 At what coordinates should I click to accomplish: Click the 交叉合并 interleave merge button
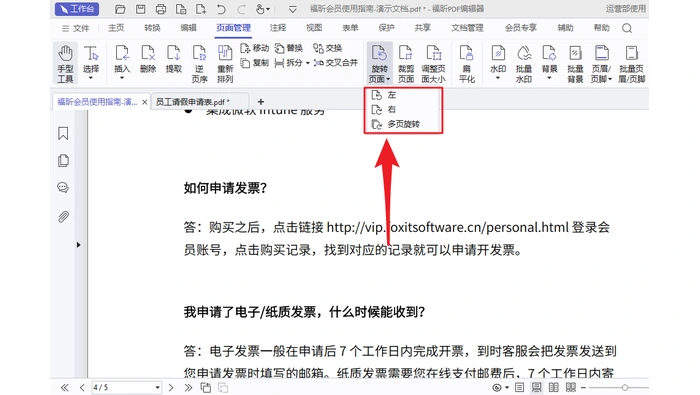(336, 63)
